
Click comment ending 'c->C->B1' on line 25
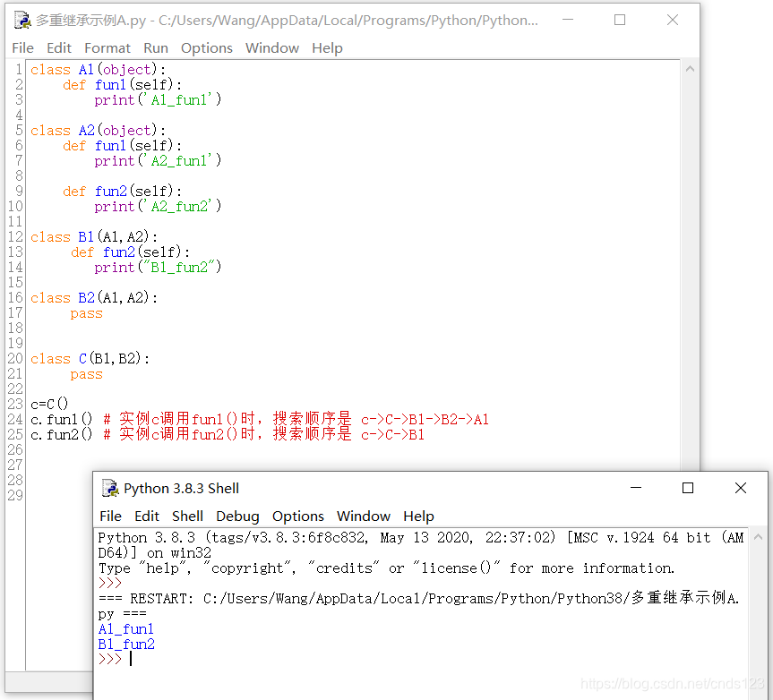coord(263,434)
